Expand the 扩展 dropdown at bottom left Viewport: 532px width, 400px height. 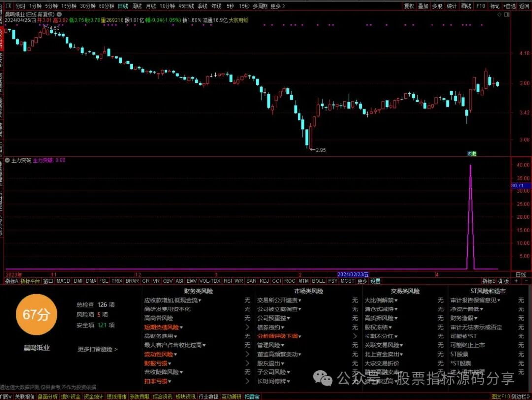(x=6, y=396)
